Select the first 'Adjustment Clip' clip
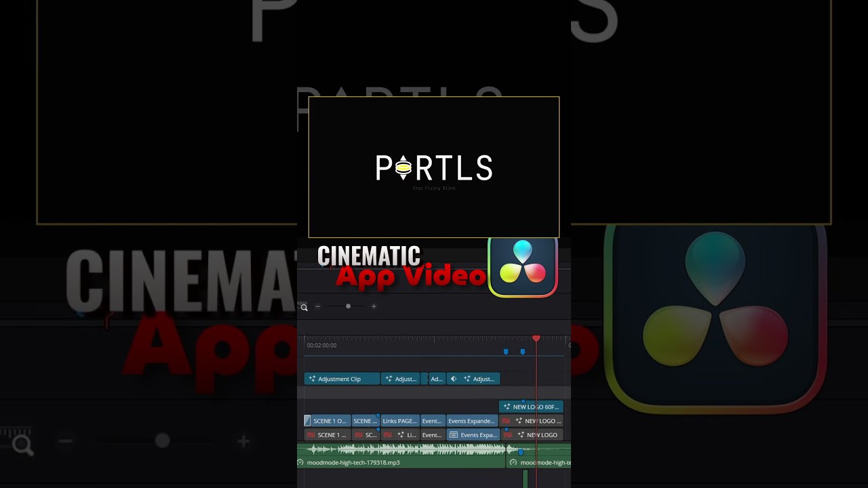Viewport: 868px width, 488px height. point(342,379)
